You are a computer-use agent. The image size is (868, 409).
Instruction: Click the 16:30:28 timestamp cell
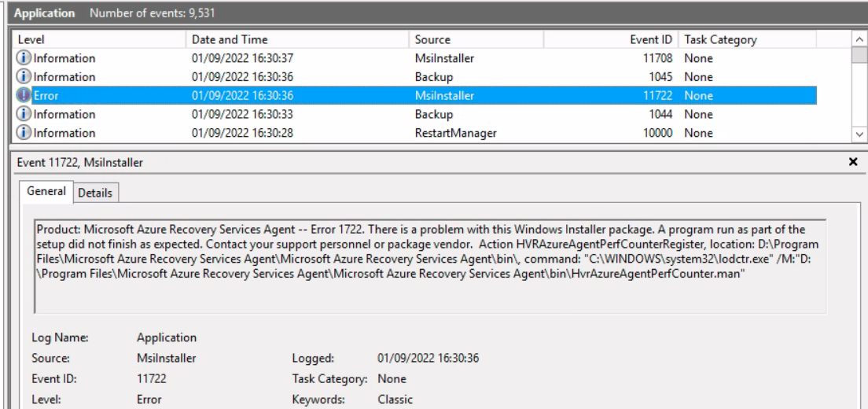(x=242, y=133)
